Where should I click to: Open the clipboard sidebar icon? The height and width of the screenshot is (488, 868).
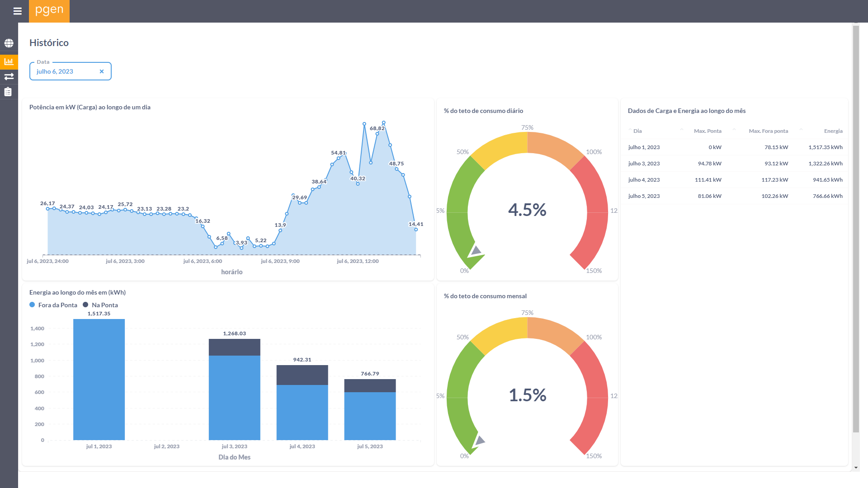coord(8,92)
